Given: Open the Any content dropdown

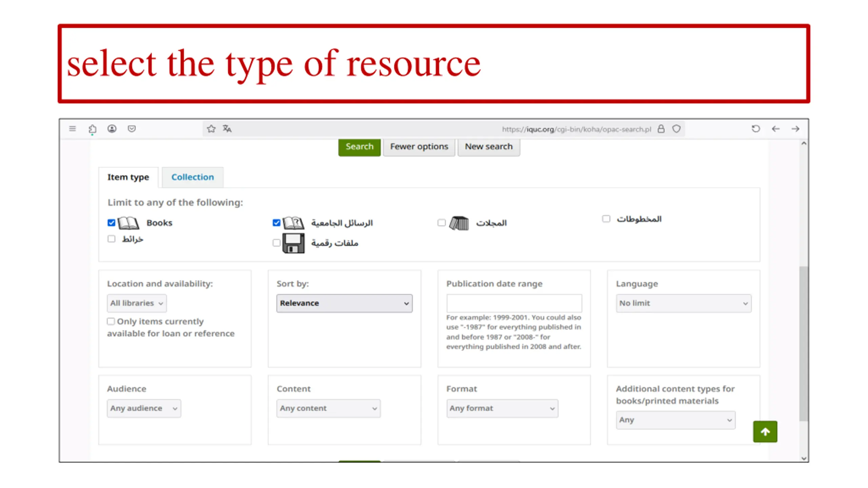Looking at the screenshot, I should (x=328, y=408).
